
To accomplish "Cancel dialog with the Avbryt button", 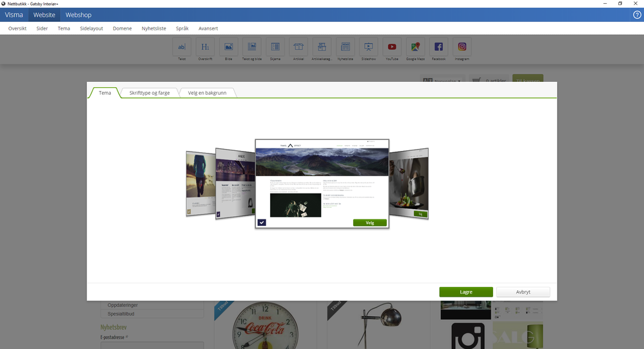I will click(x=523, y=292).
